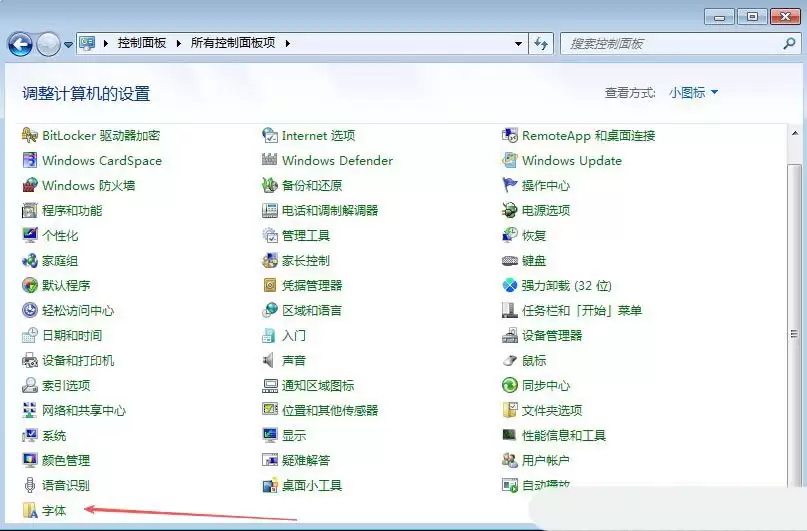This screenshot has width=807, height=531.
Task: Click the 文件夹选项 icon
Action: (510, 410)
